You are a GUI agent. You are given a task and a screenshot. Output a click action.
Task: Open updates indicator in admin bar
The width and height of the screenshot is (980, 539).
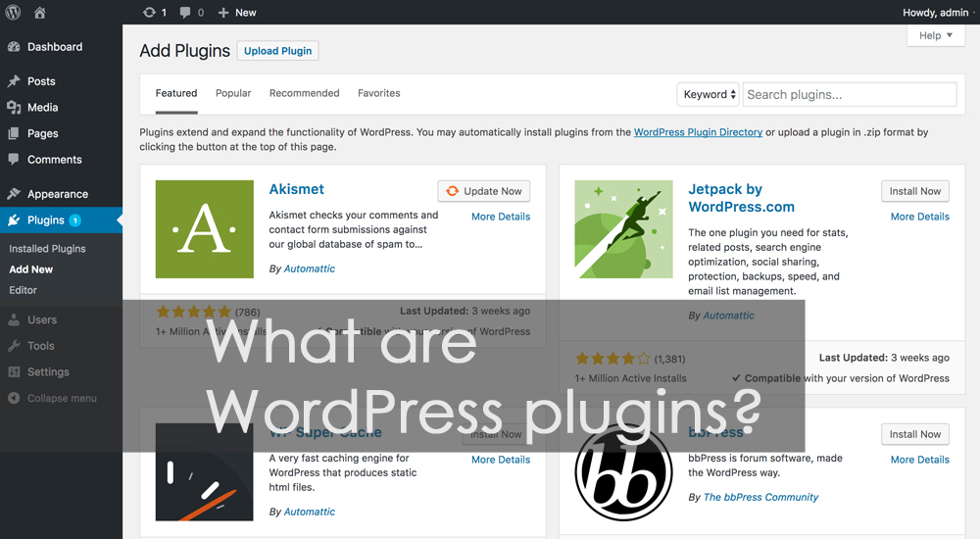(x=155, y=12)
